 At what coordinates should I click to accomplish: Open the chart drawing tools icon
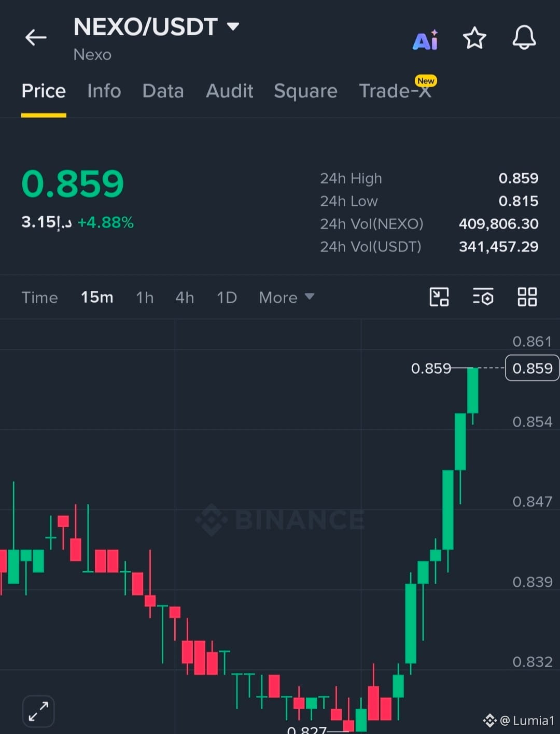(439, 297)
